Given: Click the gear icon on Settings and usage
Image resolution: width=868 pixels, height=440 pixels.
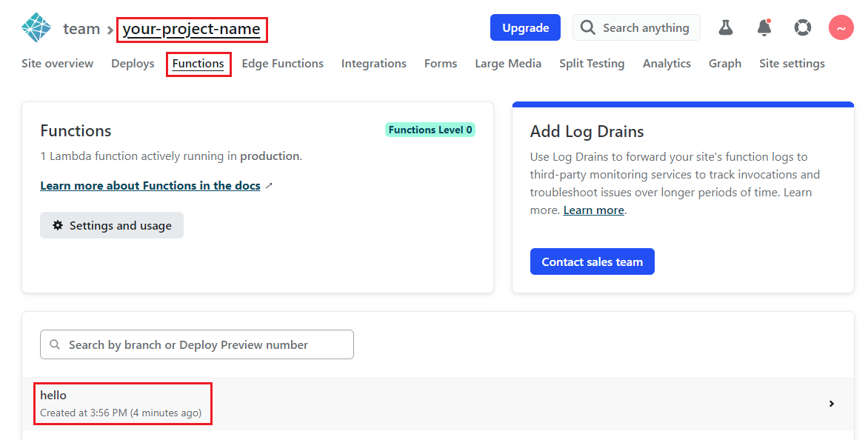Looking at the screenshot, I should point(59,225).
